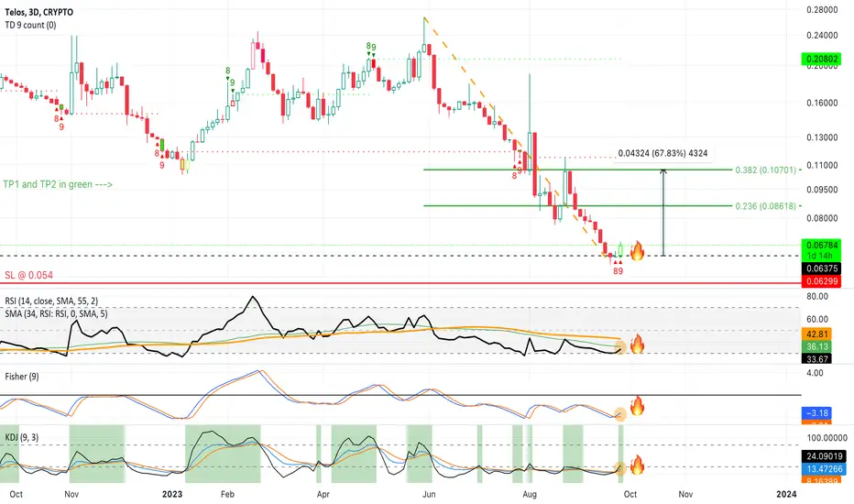
Task: Select the 'SL @ 0.054' stop-loss label
Action: (29, 275)
